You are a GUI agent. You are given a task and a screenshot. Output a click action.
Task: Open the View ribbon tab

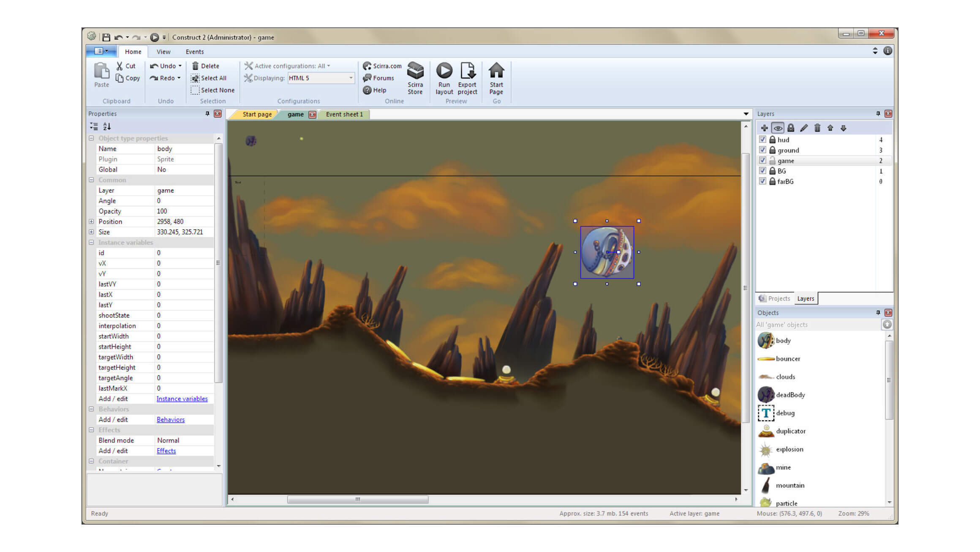163,52
